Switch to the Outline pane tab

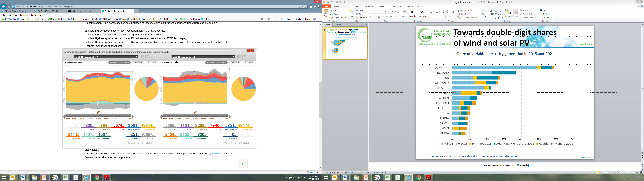pos(338,25)
